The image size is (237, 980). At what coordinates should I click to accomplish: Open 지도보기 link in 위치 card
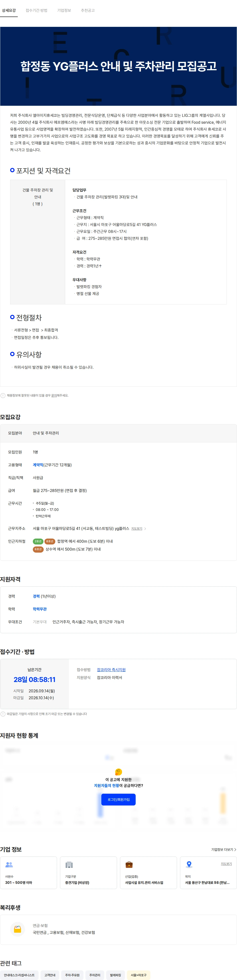[x=226, y=864]
